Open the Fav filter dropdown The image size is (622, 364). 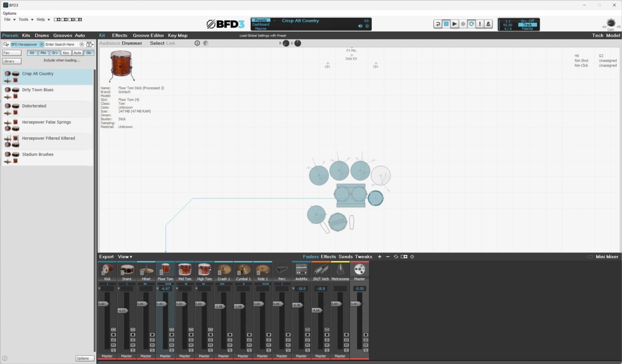pos(12,53)
